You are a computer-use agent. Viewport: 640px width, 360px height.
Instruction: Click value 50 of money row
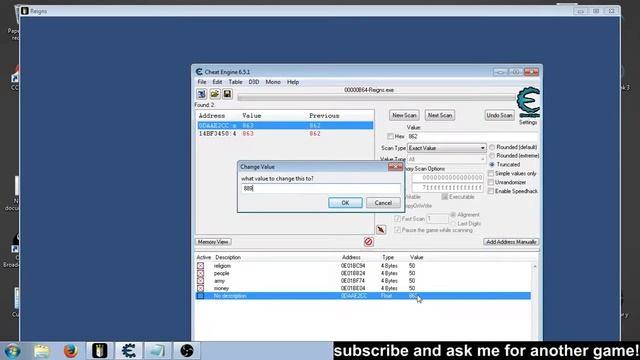click(x=412, y=288)
